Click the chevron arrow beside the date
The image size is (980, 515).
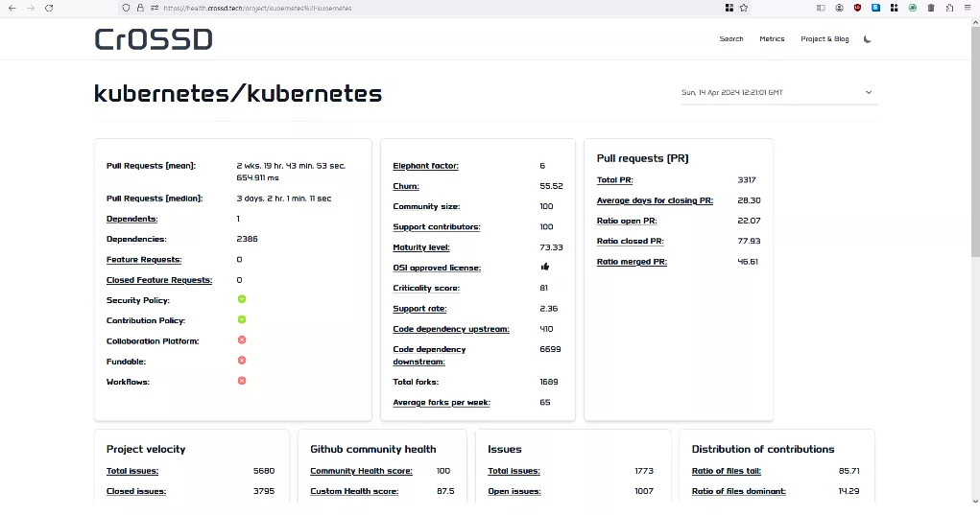click(869, 93)
